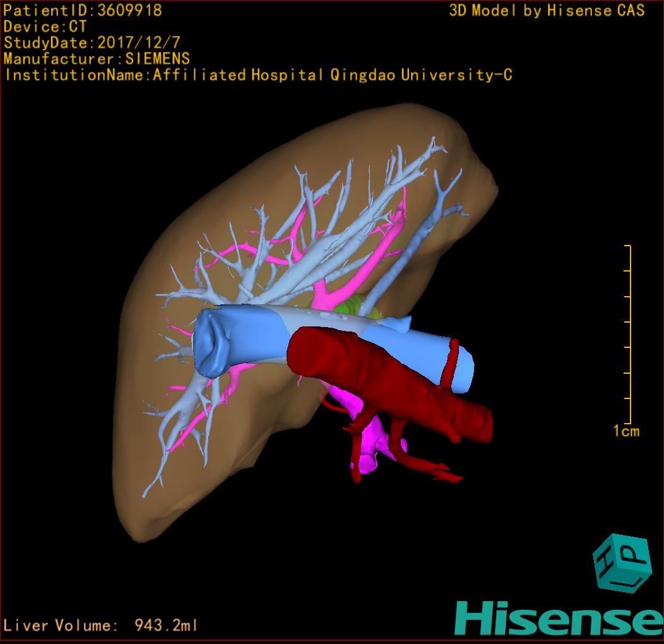Click the P face of the orientation cube

pyautogui.click(x=632, y=552)
